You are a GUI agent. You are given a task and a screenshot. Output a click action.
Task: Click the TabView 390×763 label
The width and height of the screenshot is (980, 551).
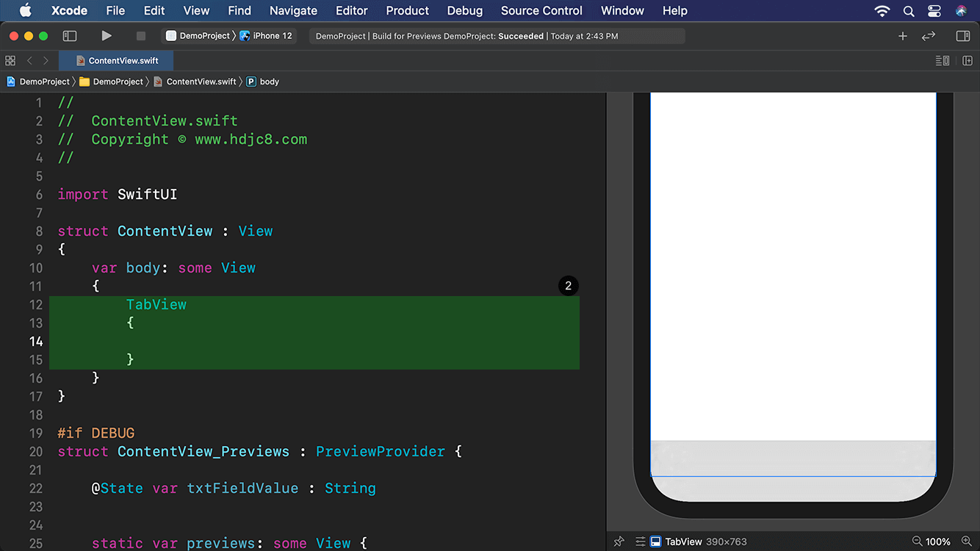pos(706,541)
